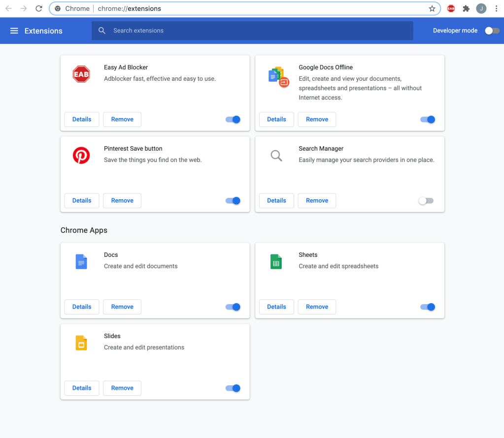
Task: Enable Developer mode toggle
Action: click(492, 31)
